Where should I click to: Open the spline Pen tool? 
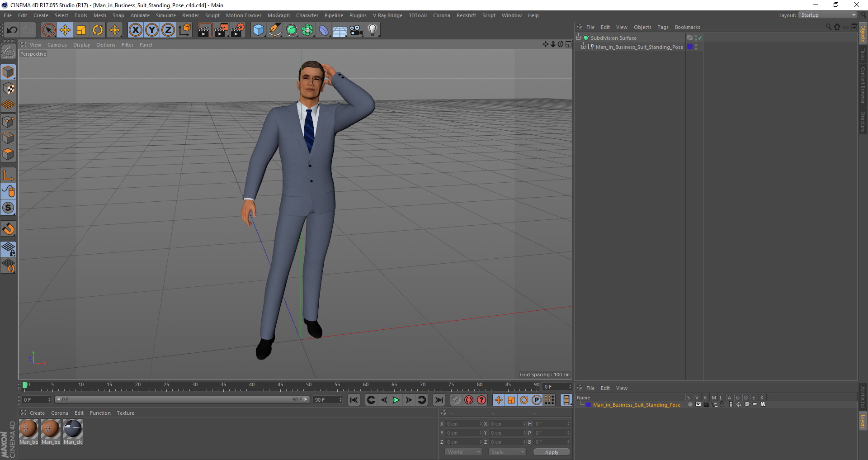275,30
